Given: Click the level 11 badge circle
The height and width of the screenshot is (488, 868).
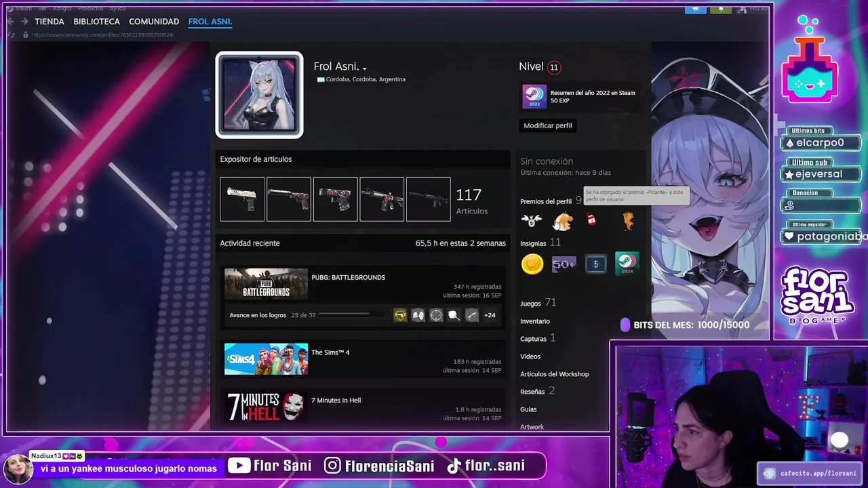Looking at the screenshot, I should [x=554, y=67].
